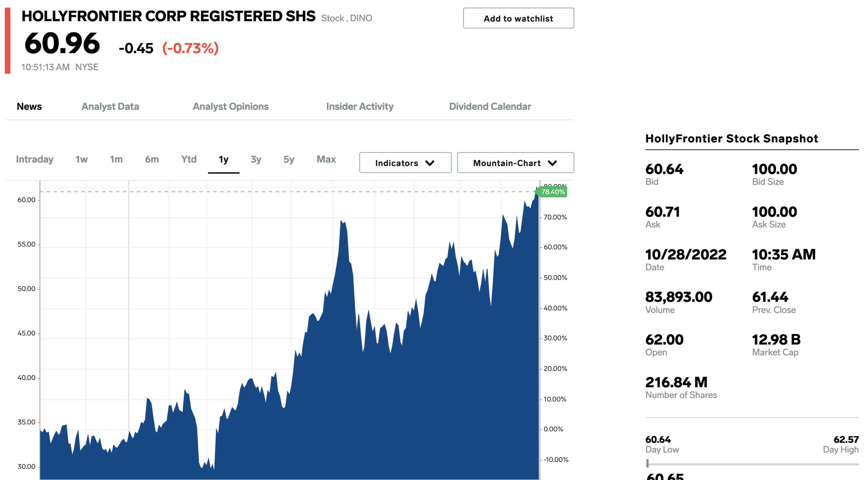Open Dividend Calendar tab
The height and width of the screenshot is (480, 868).
point(490,106)
